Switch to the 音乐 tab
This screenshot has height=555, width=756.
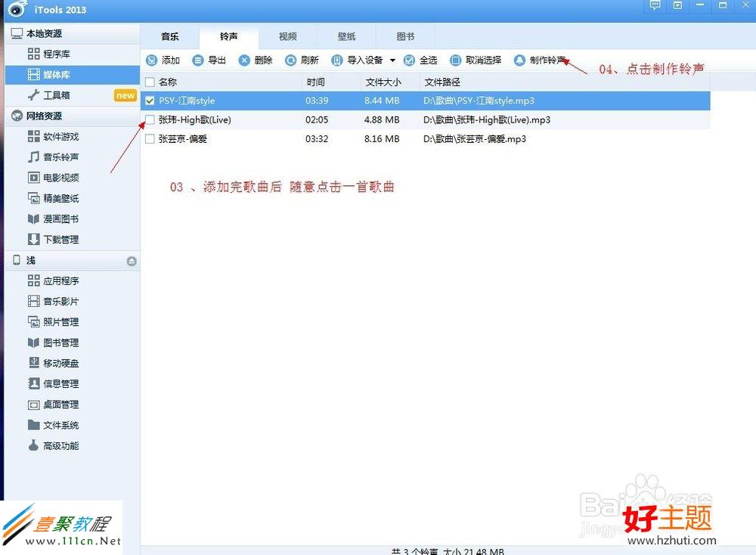pos(169,36)
